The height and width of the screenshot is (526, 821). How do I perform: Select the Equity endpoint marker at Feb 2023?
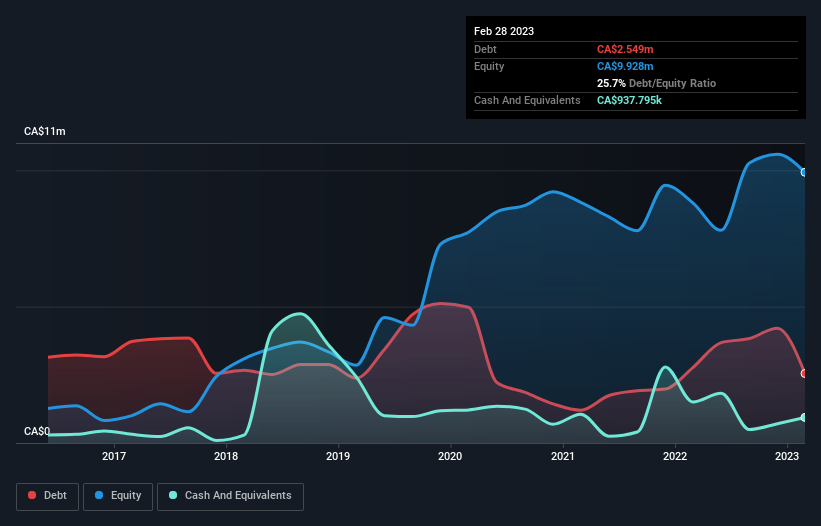[x=804, y=172]
